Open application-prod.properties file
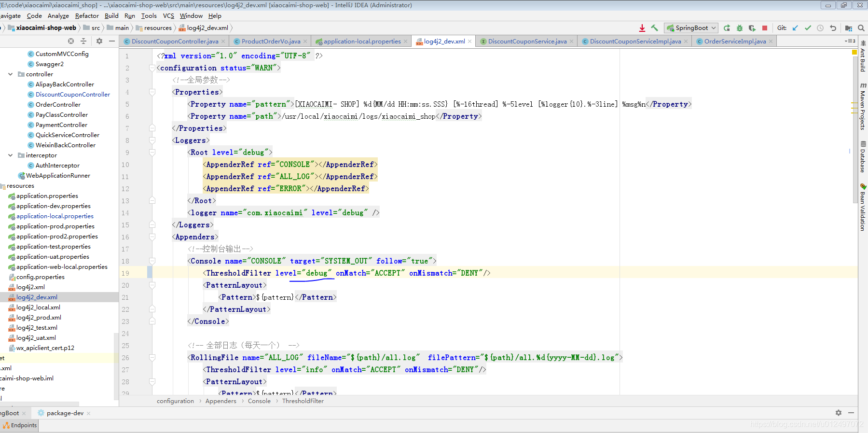Viewport: 868px width, 433px height. pos(55,226)
